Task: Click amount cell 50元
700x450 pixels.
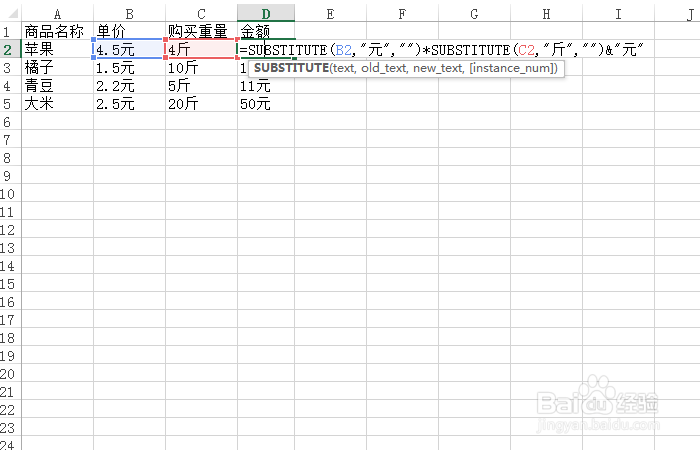Action: click(266, 104)
